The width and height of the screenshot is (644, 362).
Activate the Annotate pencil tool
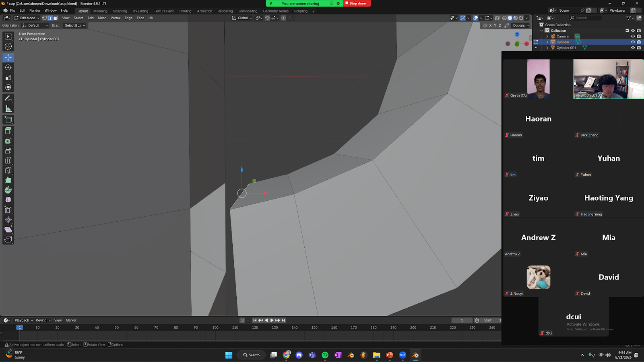(8, 99)
